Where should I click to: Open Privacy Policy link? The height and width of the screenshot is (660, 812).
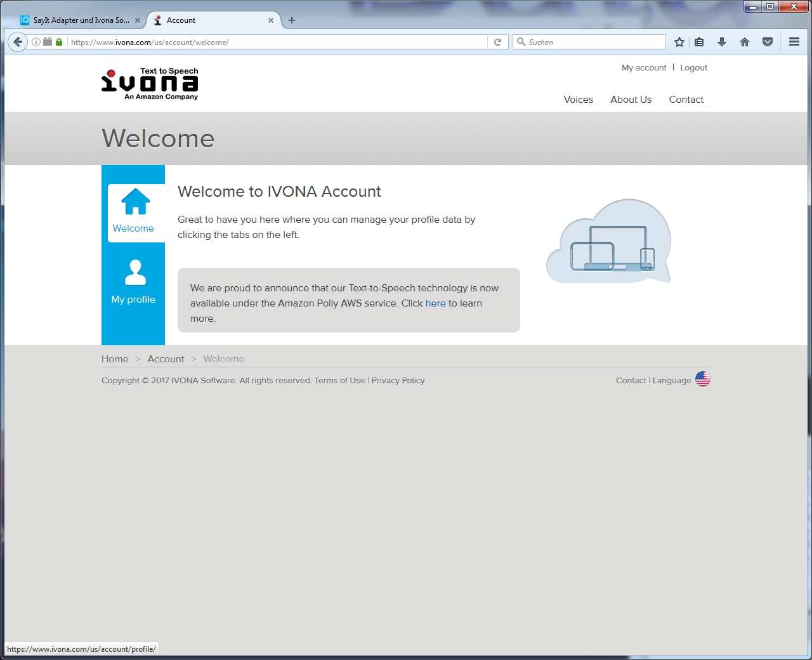coord(398,381)
